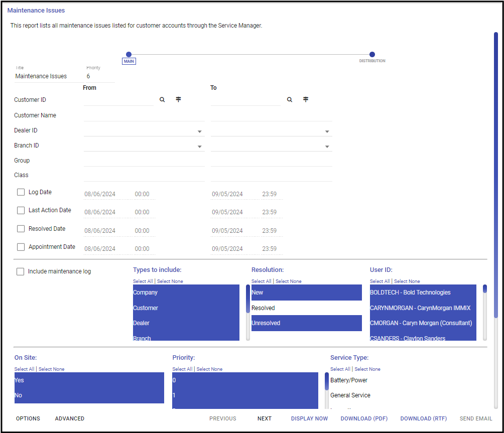Tick the Resolved Date checkbox
The height and width of the screenshot is (433, 504).
click(21, 229)
